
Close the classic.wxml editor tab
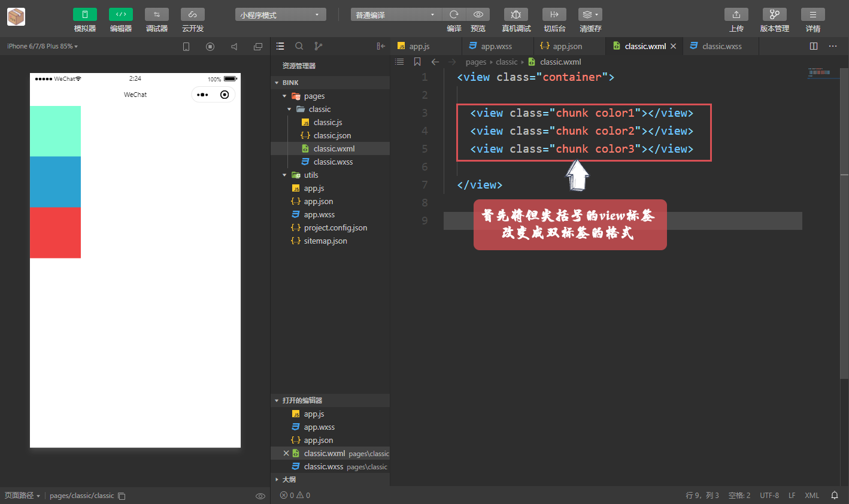tap(673, 46)
